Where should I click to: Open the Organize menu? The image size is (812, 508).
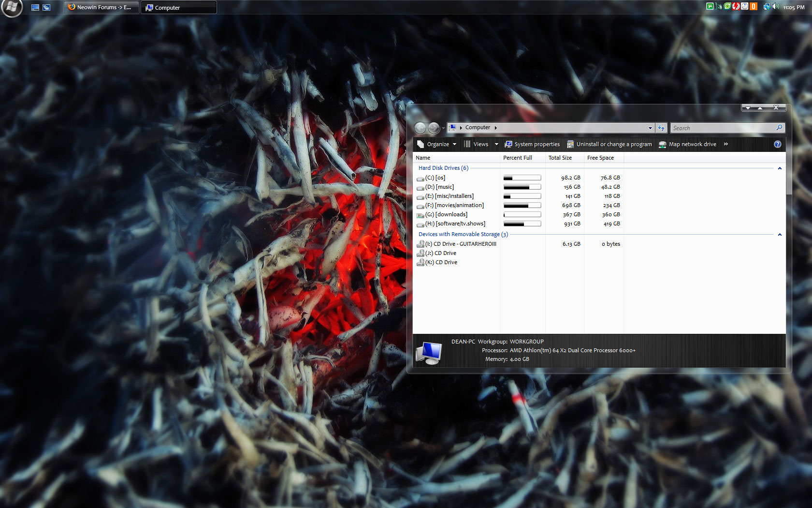click(x=437, y=144)
